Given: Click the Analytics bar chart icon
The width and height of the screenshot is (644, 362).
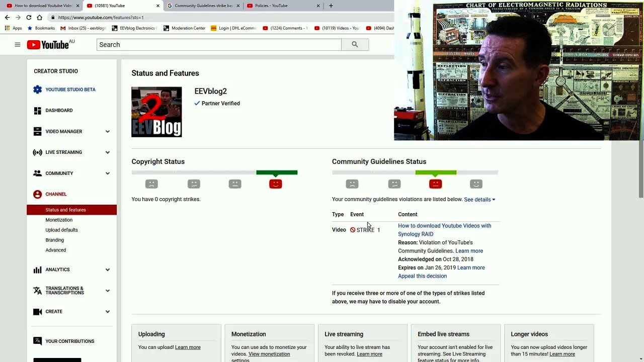Looking at the screenshot, I should tap(37, 269).
